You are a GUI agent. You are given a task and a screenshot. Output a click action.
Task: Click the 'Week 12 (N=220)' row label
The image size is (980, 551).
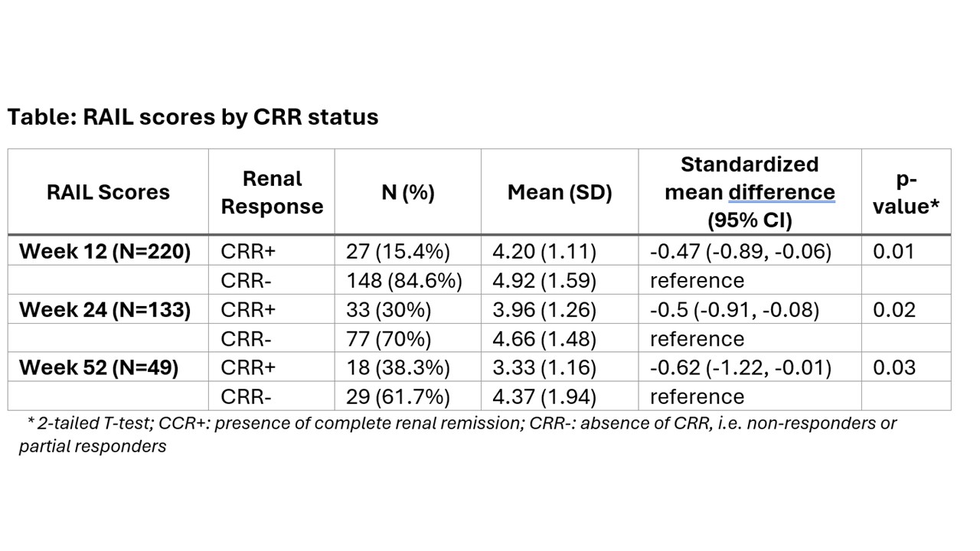pyautogui.click(x=105, y=251)
